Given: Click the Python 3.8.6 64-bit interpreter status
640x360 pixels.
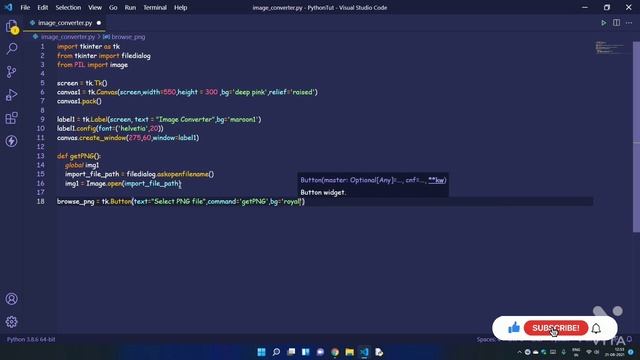Looking at the screenshot, I should tap(31, 339).
